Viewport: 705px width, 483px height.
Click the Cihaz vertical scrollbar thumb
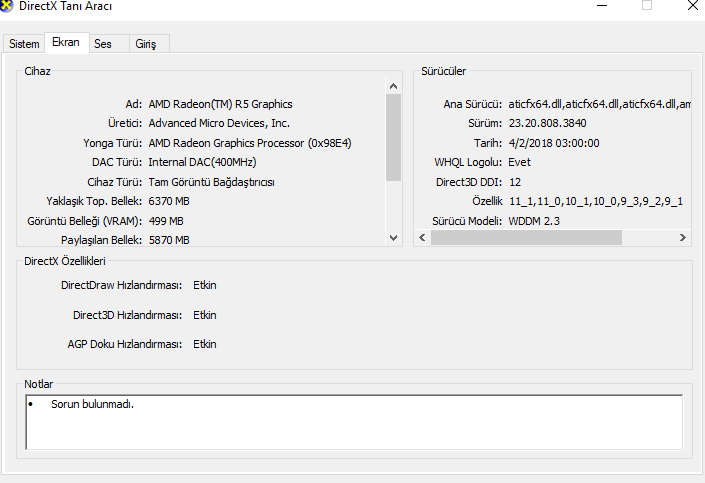point(393,138)
